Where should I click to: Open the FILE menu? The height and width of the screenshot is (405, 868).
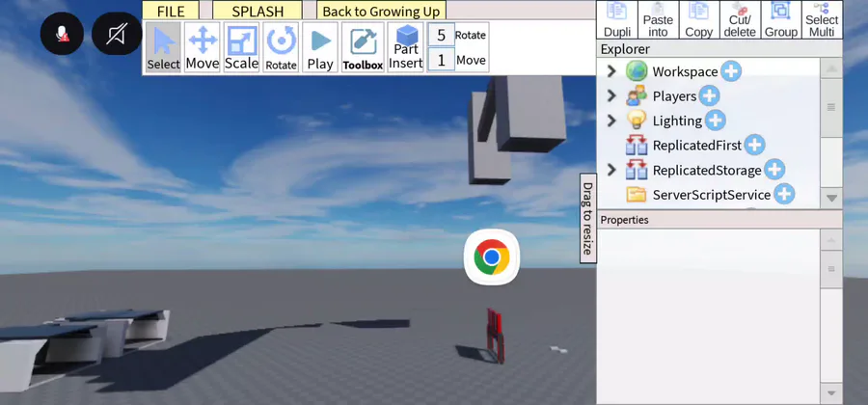coord(171,11)
